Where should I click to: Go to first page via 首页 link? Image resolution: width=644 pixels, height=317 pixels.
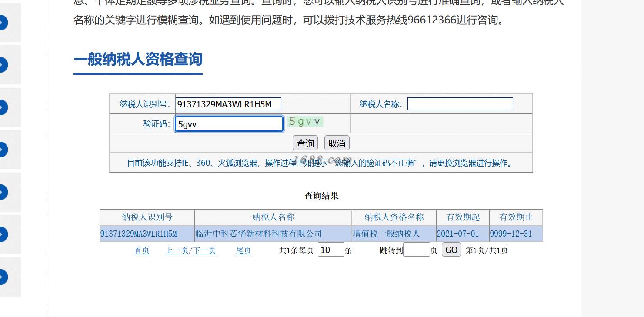point(142,250)
